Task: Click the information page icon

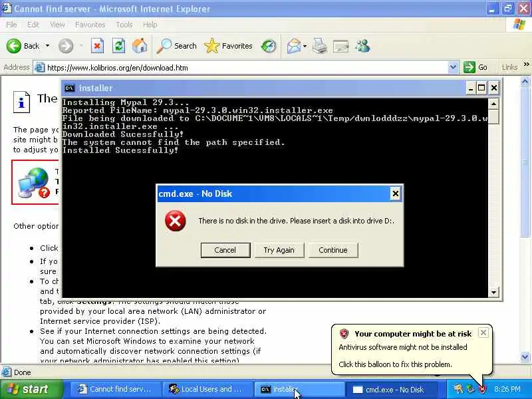Action: pos(21,102)
